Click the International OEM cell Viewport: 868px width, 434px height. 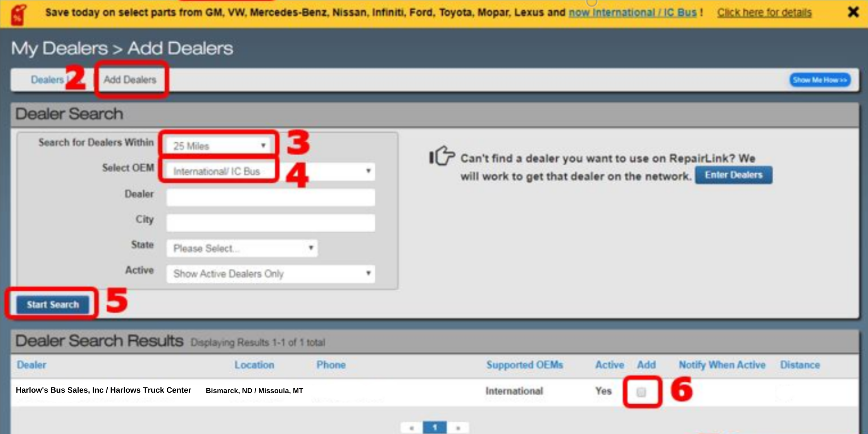click(514, 391)
